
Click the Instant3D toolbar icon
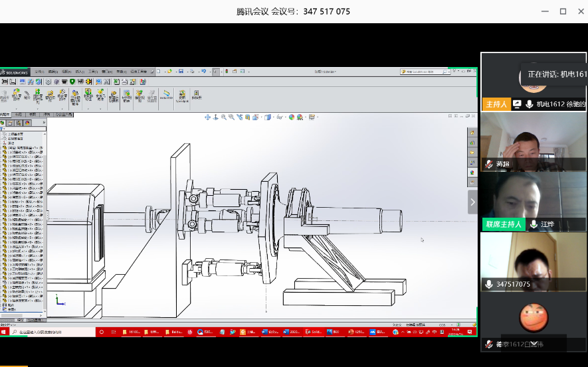coord(166,96)
